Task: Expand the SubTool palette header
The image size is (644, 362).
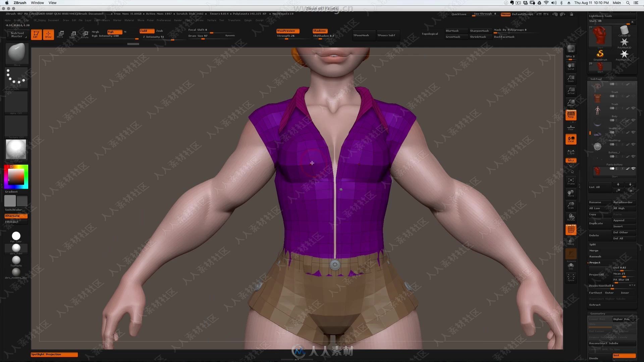Action: pyautogui.click(x=596, y=79)
